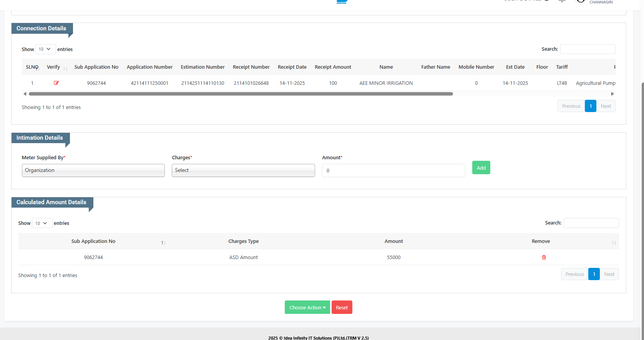
Task: Click in the Amount input field
Action: pos(393,171)
